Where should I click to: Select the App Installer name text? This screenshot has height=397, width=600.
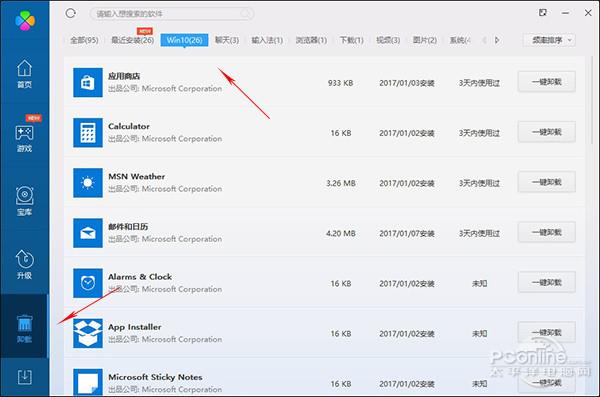click(x=135, y=327)
